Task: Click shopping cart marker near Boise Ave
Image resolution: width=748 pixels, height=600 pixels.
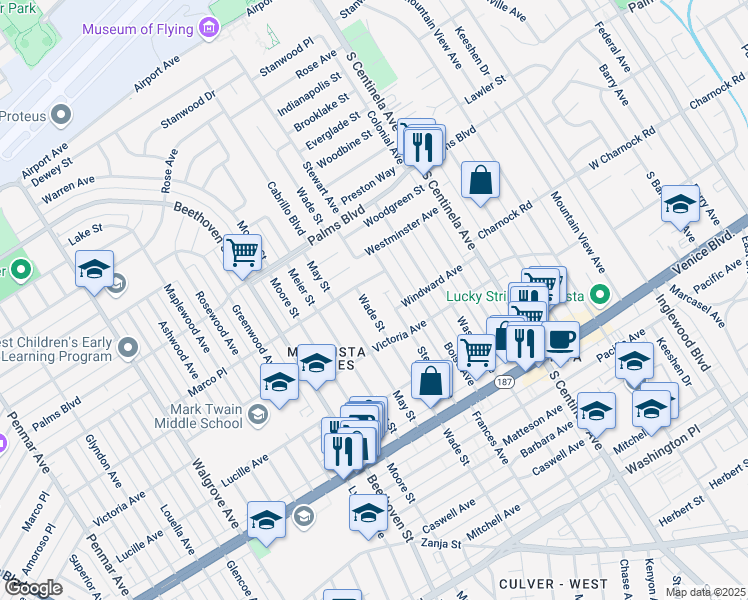Action: [x=477, y=355]
